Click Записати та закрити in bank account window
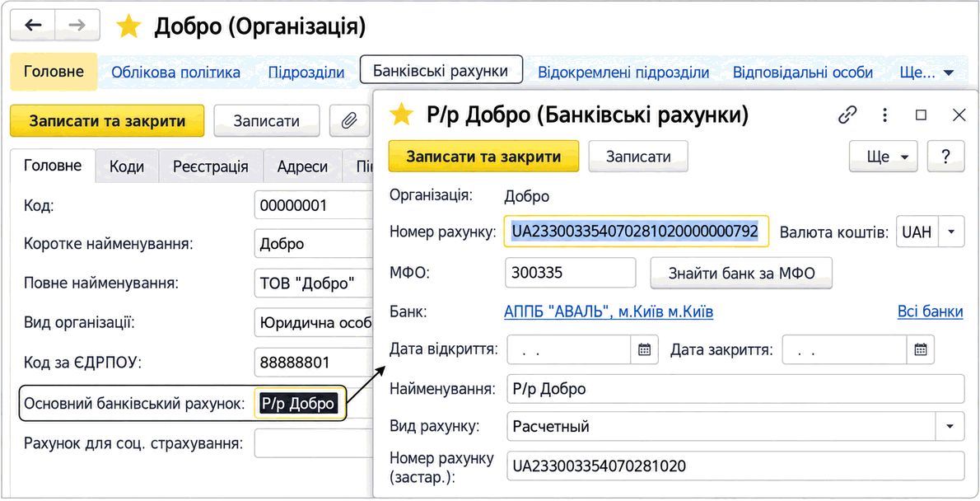The image size is (980, 501). [483, 156]
